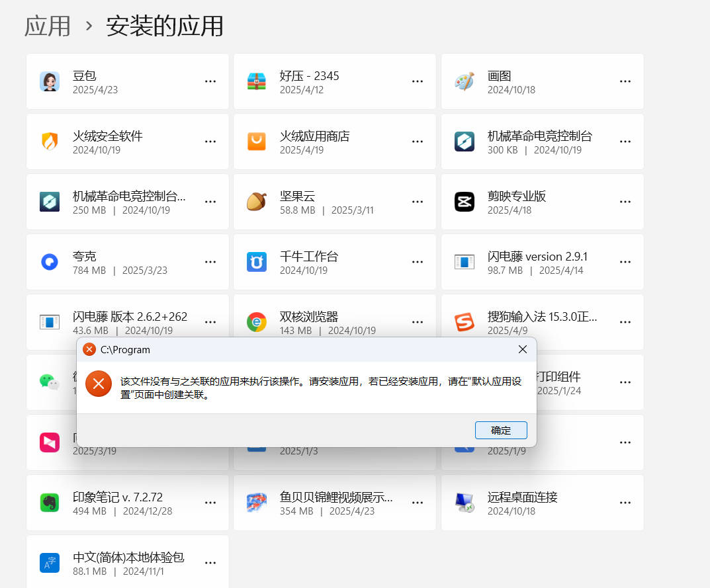Click the 千牛工作台 app name

tap(309, 256)
